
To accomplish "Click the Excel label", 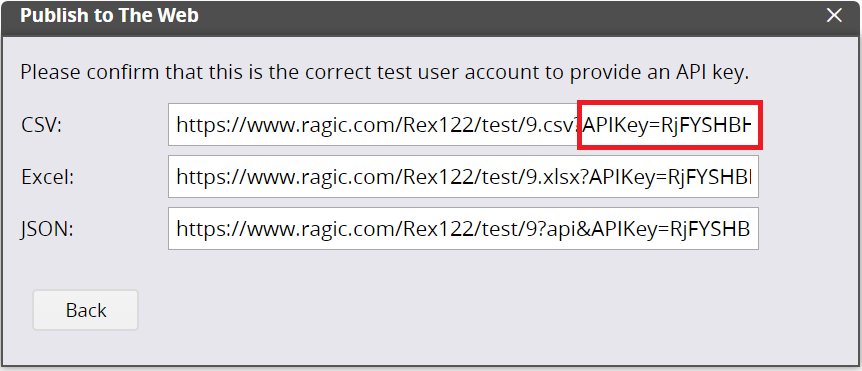I will pos(47,178).
